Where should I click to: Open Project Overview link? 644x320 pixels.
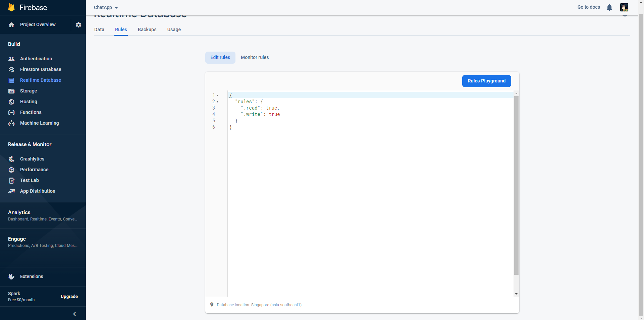pos(38,24)
